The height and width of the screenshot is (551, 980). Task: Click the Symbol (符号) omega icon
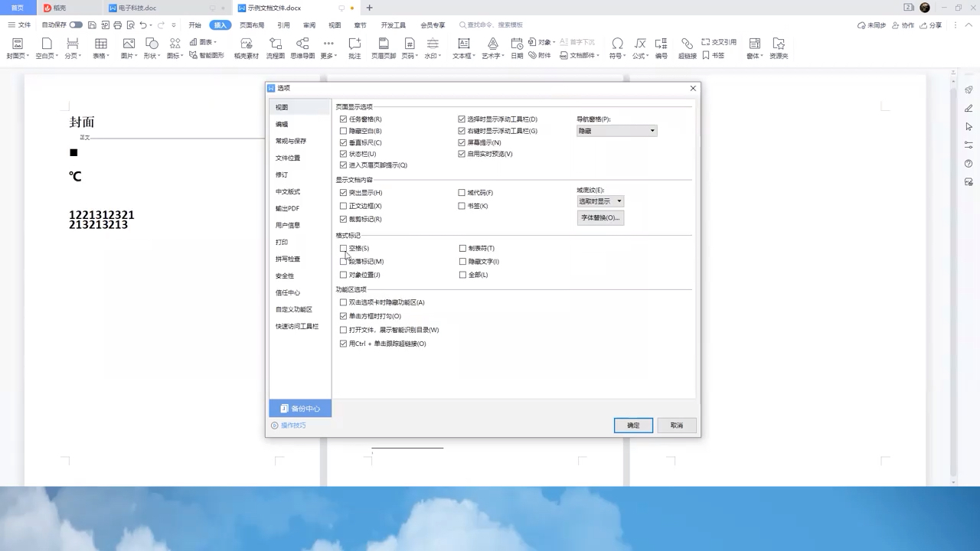point(617,48)
